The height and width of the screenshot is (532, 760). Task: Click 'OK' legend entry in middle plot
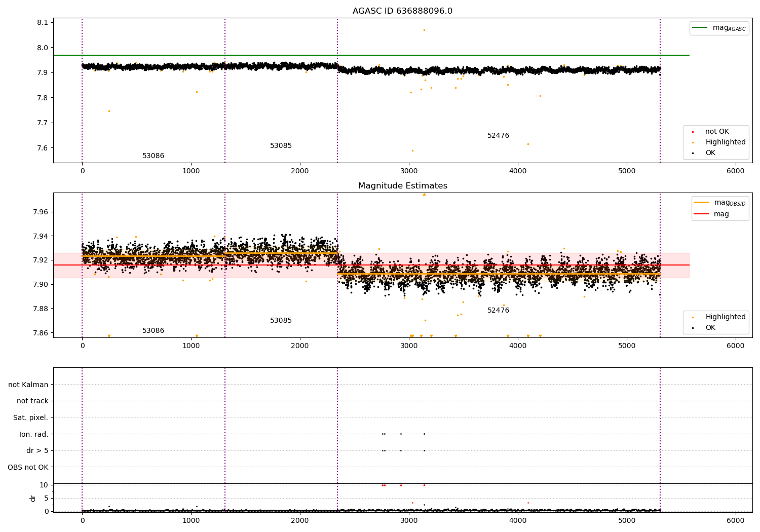tap(704, 328)
